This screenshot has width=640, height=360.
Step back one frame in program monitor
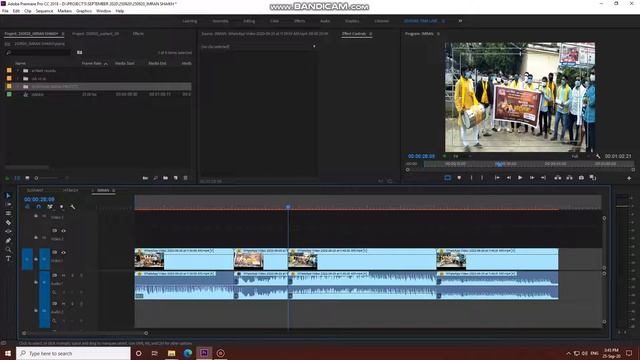coord(509,178)
